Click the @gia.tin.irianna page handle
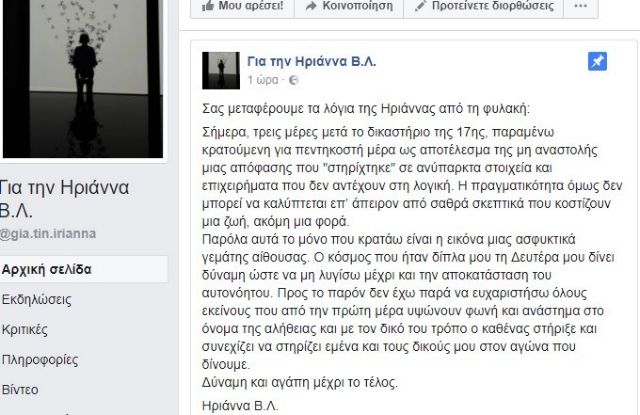This screenshot has width=640, height=415. tap(48, 234)
